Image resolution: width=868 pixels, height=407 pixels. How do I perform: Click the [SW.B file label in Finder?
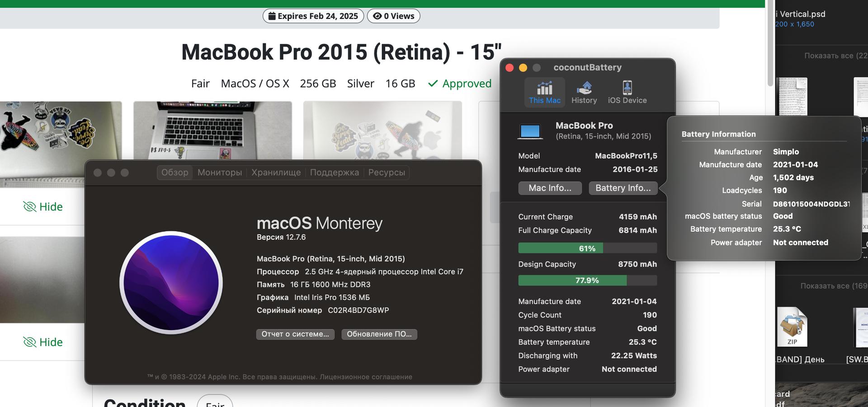tap(857, 360)
